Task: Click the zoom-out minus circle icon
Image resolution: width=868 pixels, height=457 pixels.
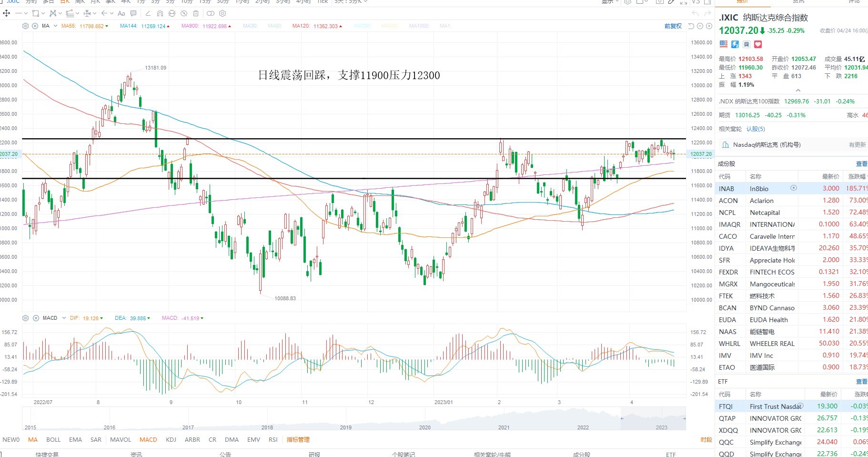Action: click(700, 26)
